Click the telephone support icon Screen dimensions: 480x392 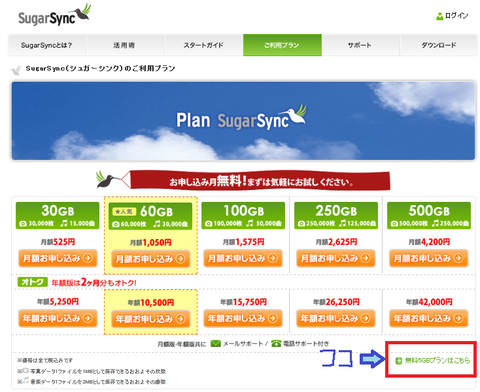276,343
